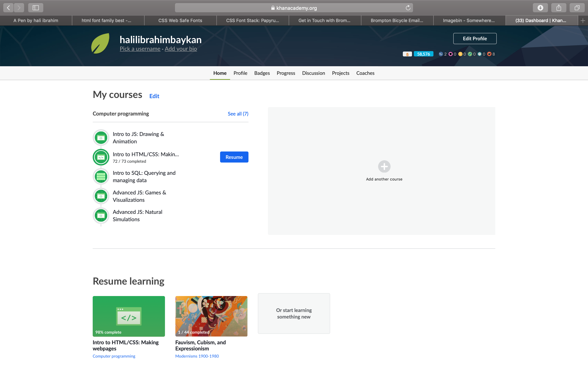Open the Progress navigation tab

(x=286, y=73)
